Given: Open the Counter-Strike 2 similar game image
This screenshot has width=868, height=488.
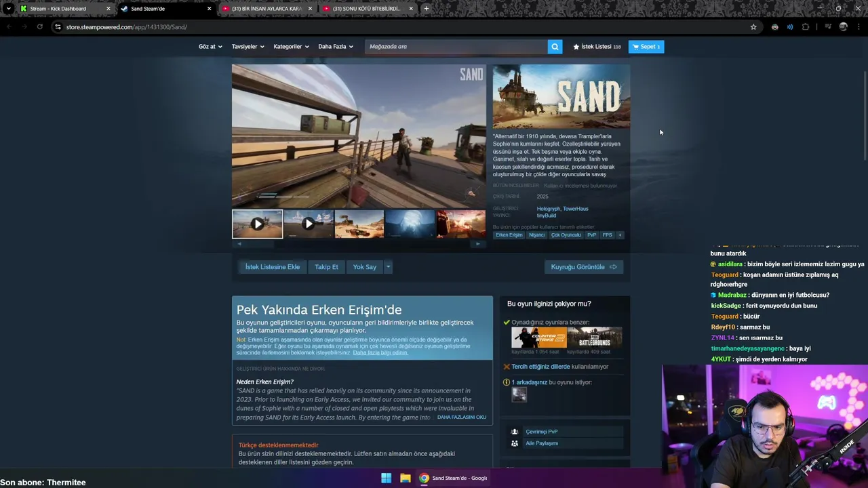Looking at the screenshot, I should point(539,338).
